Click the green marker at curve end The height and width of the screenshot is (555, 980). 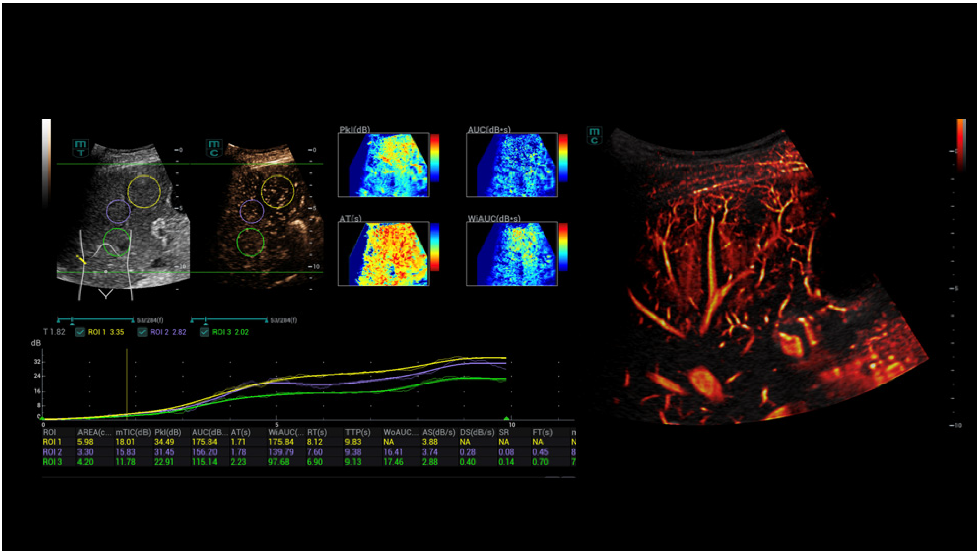click(x=506, y=419)
